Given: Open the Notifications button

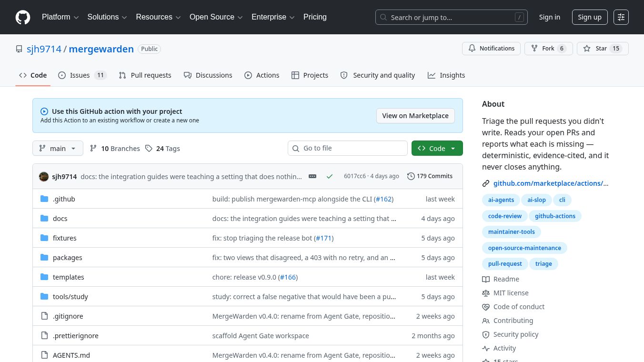Looking at the screenshot, I should (x=491, y=49).
